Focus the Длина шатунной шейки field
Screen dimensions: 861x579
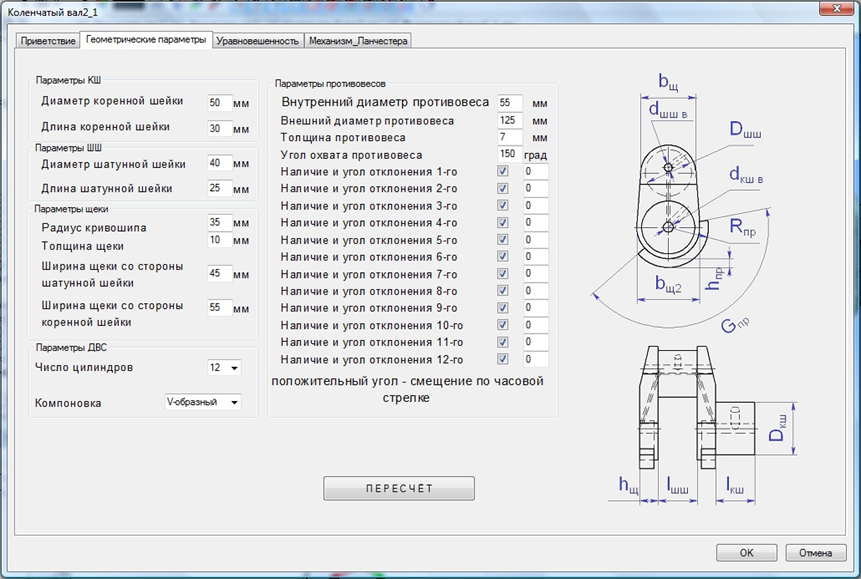tap(220, 188)
